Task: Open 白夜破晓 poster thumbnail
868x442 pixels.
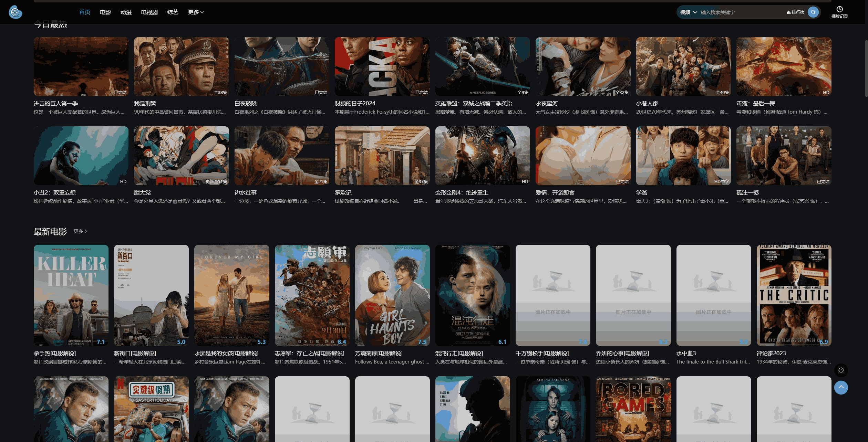Action: (282, 66)
